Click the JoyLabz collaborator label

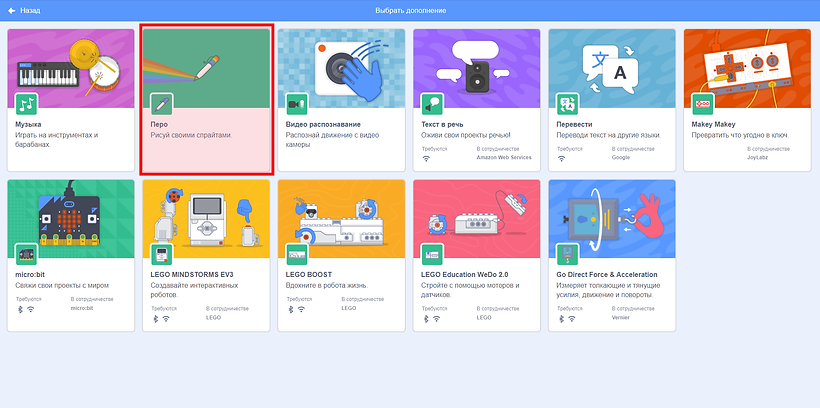click(757, 157)
